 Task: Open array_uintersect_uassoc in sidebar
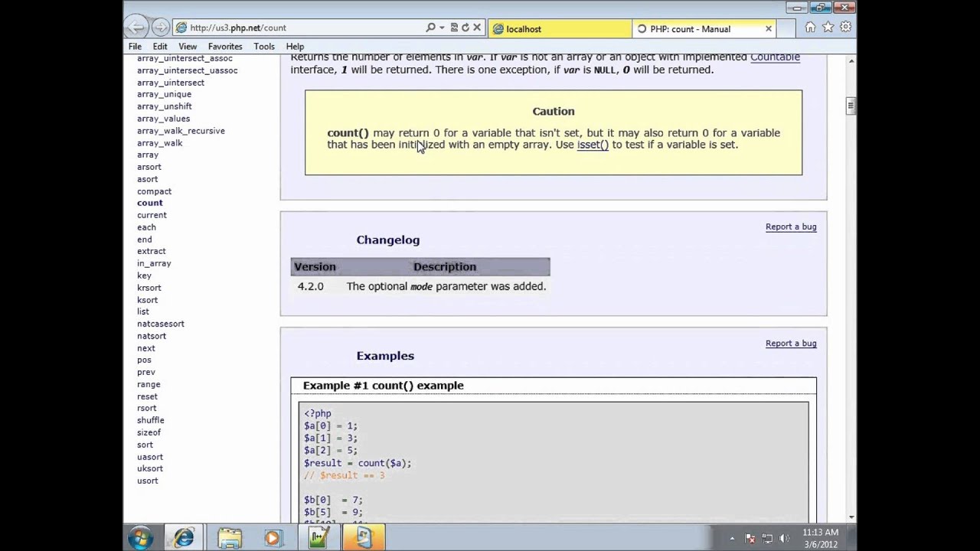click(x=187, y=70)
